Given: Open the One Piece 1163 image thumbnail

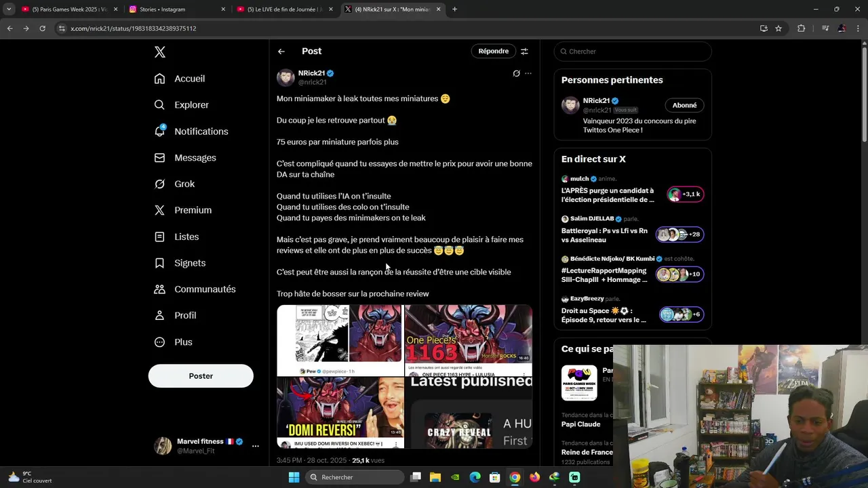Looking at the screenshot, I should coord(469,340).
